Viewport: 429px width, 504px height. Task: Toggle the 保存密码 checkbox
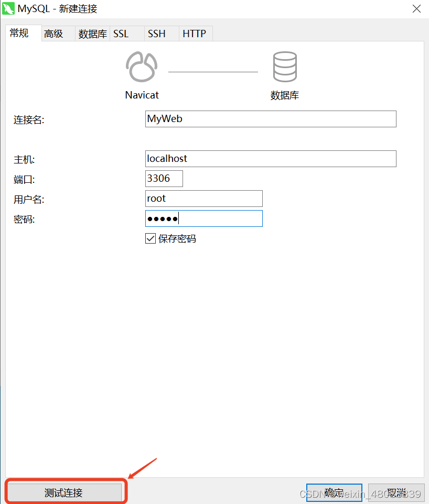tap(151, 238)
